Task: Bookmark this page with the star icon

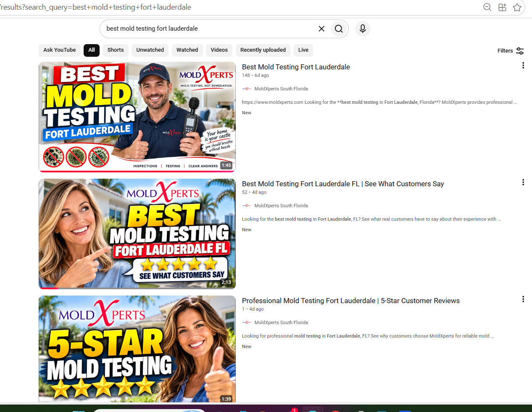Action: pyautogui.click(x=517, y=7)
